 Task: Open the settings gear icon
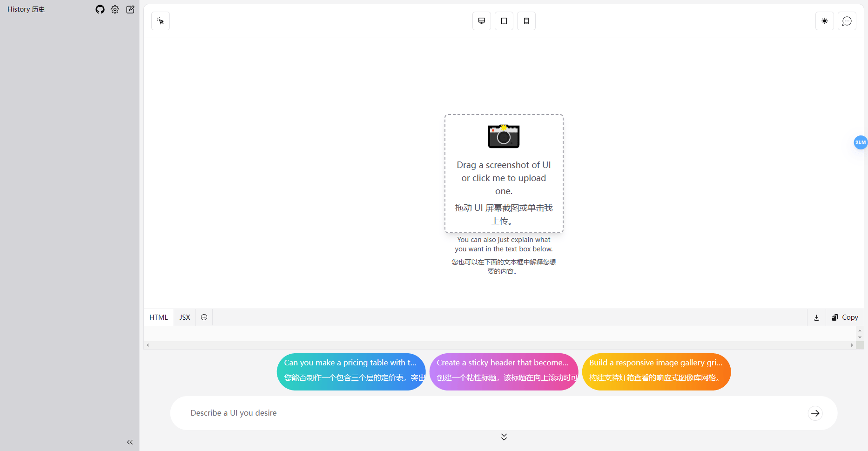click(115, 9)
